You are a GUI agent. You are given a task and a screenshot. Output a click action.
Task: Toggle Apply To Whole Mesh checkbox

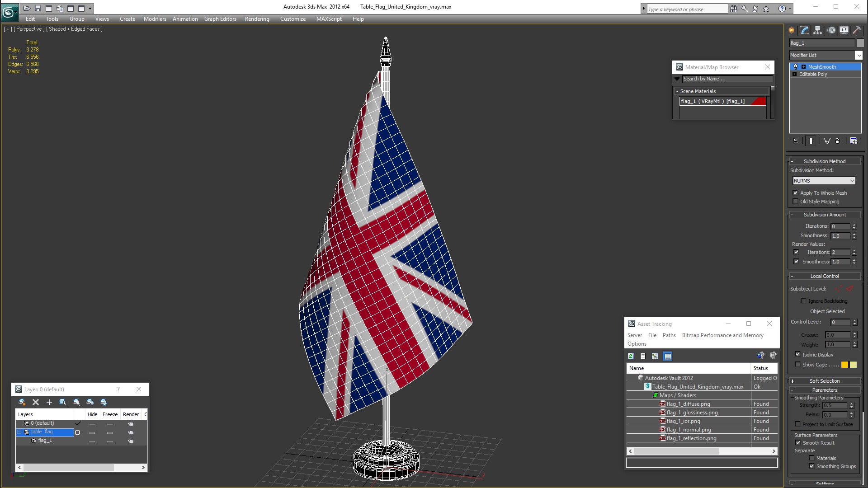pyautogui.click(x=796, y=193)
